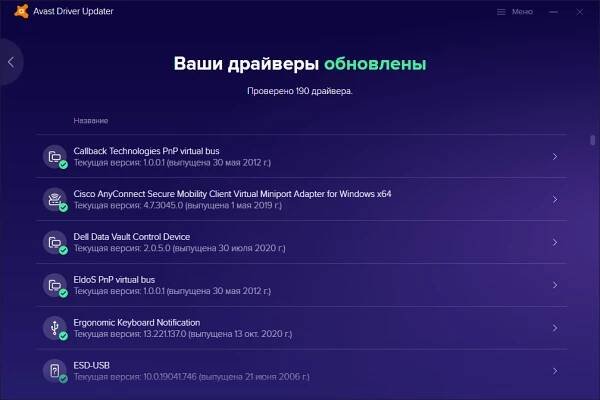The width and height of the screenshot is (600, 400).
Task: Click the driver list vertical scrollbar
Action: click(592, 140)
